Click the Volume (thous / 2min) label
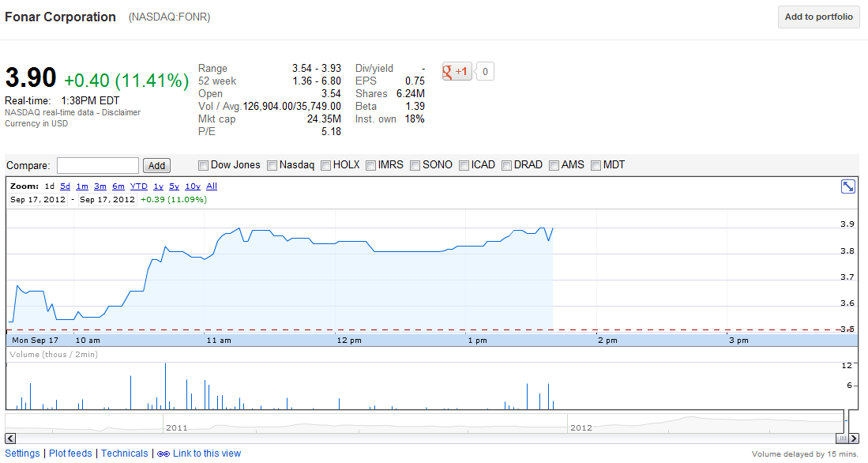This screenshot has height=463, width=868. [x=54, y=355]
